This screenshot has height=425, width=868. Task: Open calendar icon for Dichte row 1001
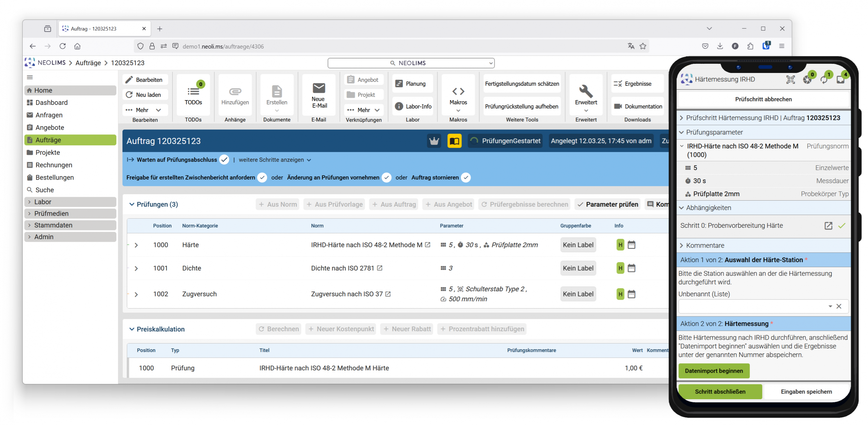tap(631, 268)
